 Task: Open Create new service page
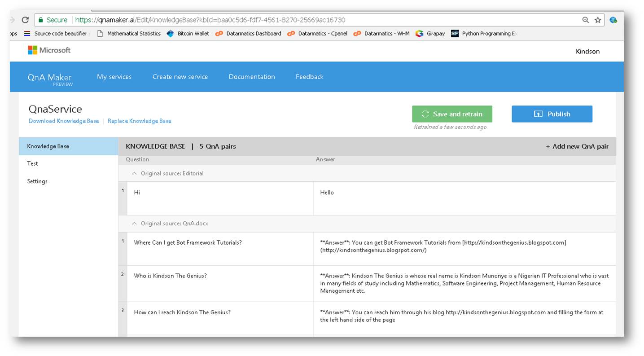tap(180, 77)
